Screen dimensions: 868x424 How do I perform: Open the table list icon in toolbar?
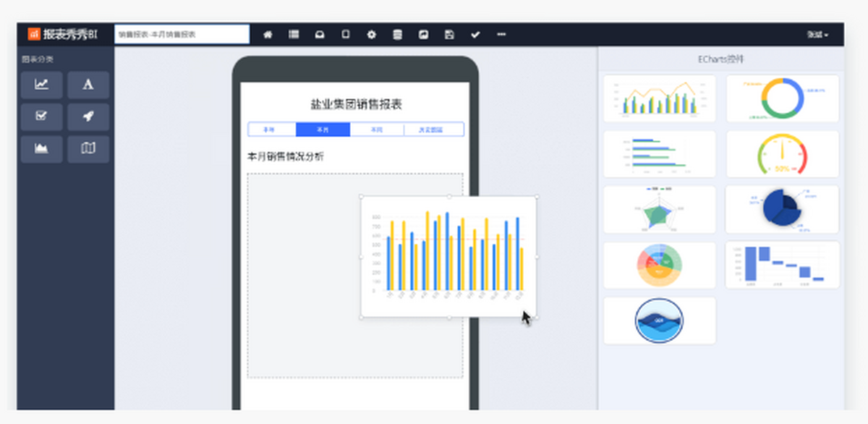pos(294,34)
